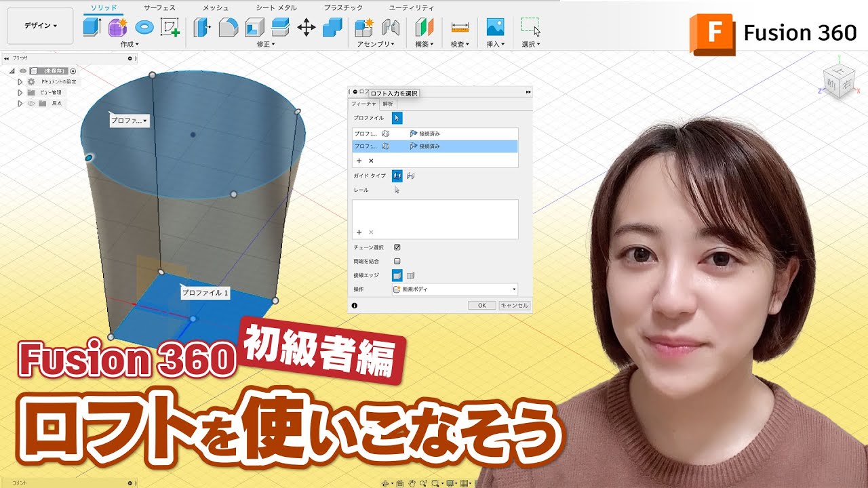The image size is (868, 488).
Task: Select the centerline ガイド タイプ option
Action: [411, 176]
